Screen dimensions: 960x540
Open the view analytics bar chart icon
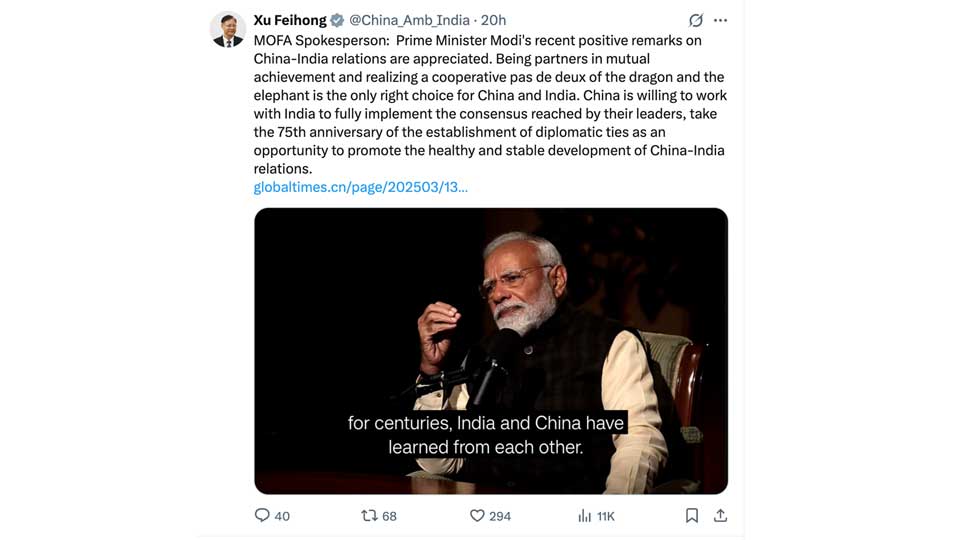tap(585, 515)
